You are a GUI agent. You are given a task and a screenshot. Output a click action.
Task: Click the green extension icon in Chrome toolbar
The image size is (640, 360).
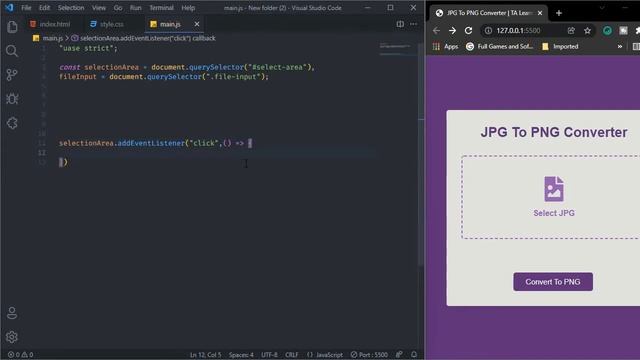(607, 31)
